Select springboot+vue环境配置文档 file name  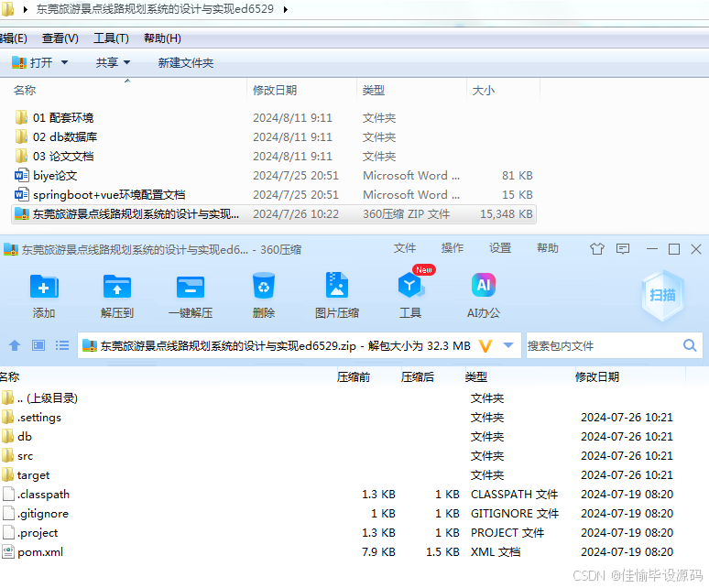click(109, 195)
